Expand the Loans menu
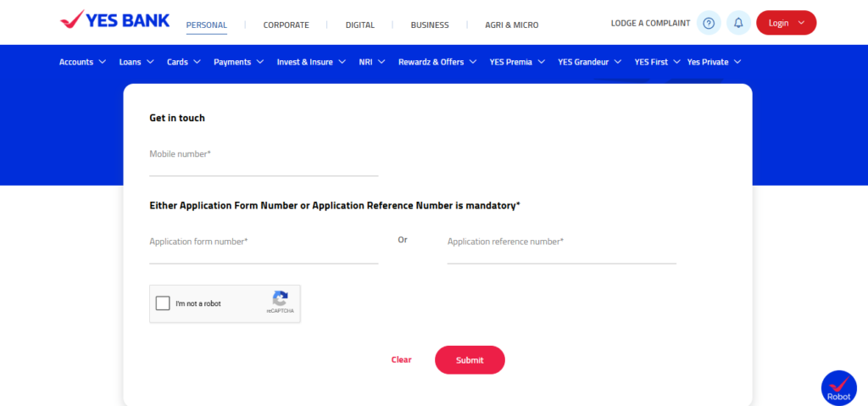Image resolution: width=868 pixels, height=406 pixels. tap(136, 62)
